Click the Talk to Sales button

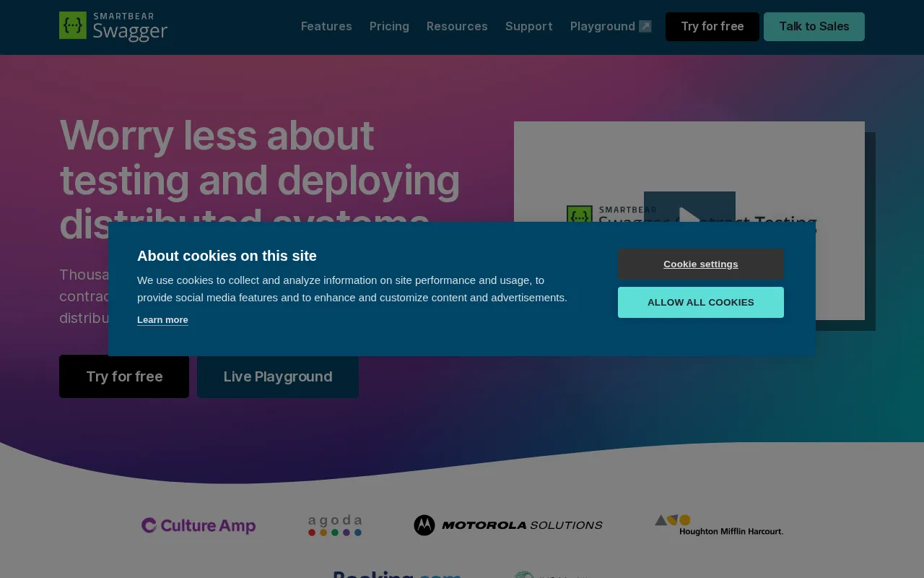814,27
